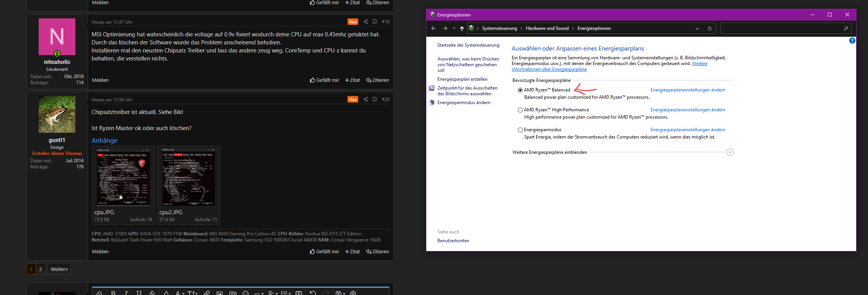Open Startseite der Systemsteuerung link
Viewport: 868px width, 295px height.
468,45
